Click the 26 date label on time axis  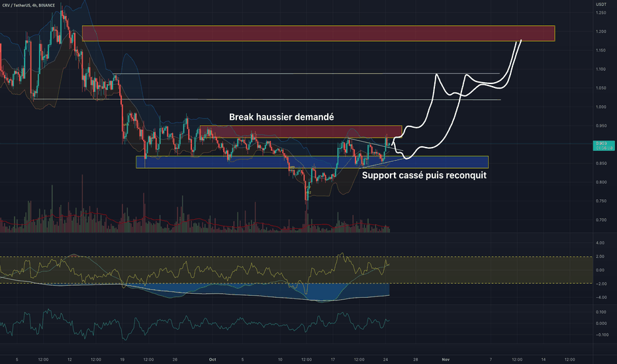pyautogui.click(x=175, y=359)
